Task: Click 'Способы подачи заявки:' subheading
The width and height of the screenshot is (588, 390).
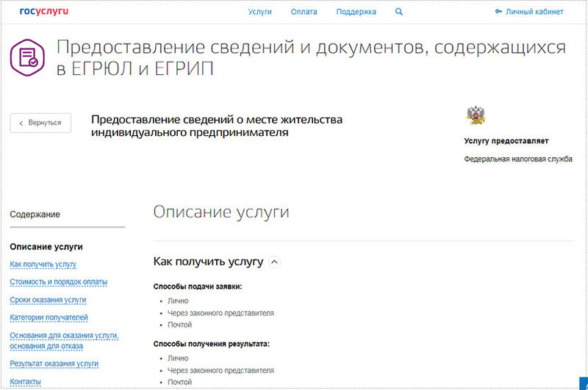Action: tap(198, 286)
